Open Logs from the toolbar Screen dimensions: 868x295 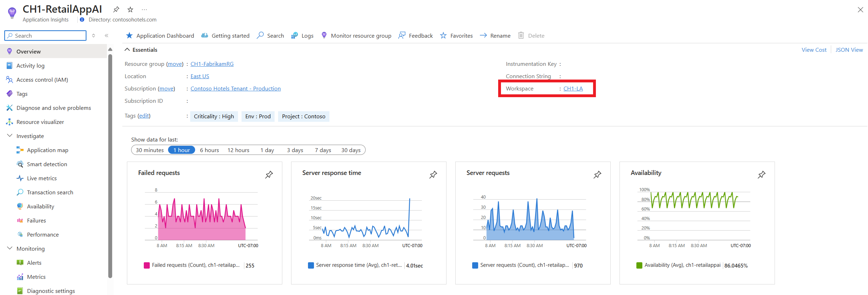[x=302, y=36]
